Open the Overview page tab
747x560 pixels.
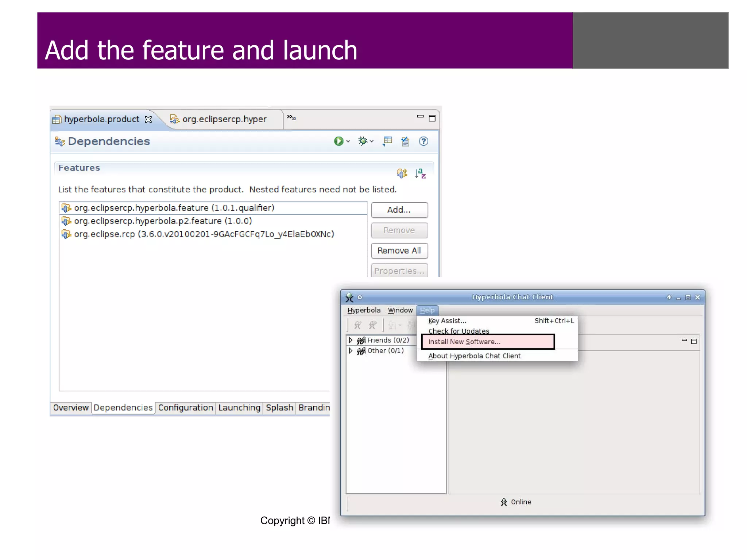[x=71, y=408]
